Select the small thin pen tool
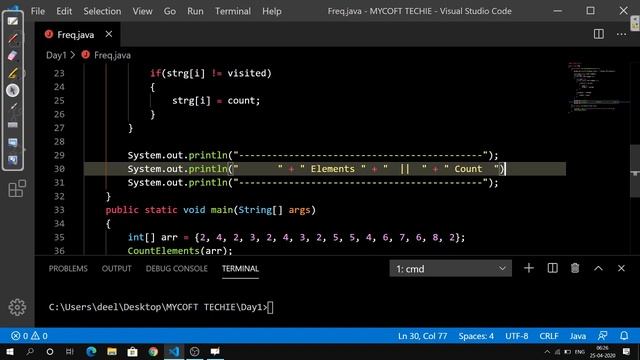 (x=13, y=107)
